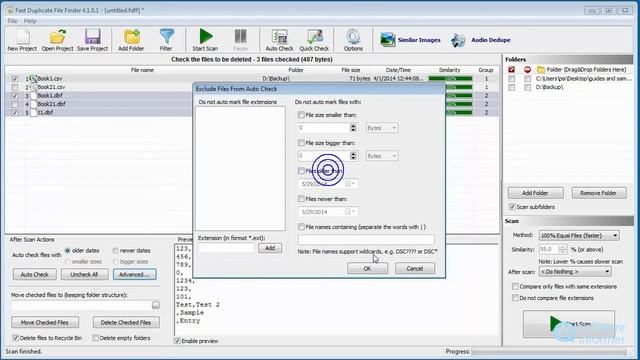Click the Similarity percentage spinner
Viewport: 640px width, 360px height.
[562, 249]
